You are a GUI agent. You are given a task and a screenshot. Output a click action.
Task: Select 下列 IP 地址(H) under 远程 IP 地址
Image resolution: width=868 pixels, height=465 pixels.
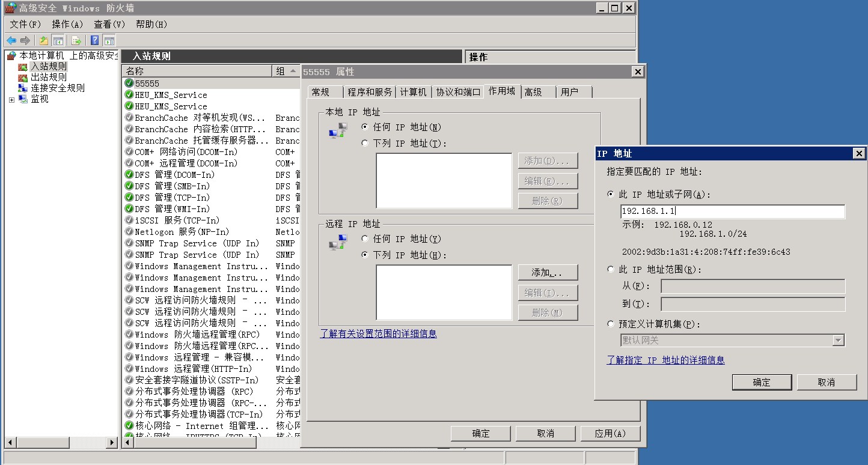tap(365, 255)
